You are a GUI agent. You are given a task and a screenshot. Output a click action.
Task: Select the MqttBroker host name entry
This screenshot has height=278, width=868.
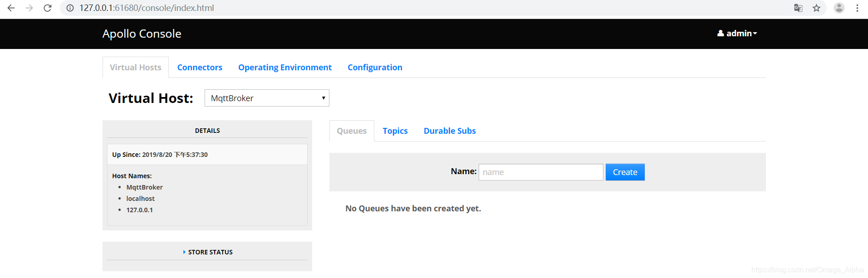coord(144,187)
